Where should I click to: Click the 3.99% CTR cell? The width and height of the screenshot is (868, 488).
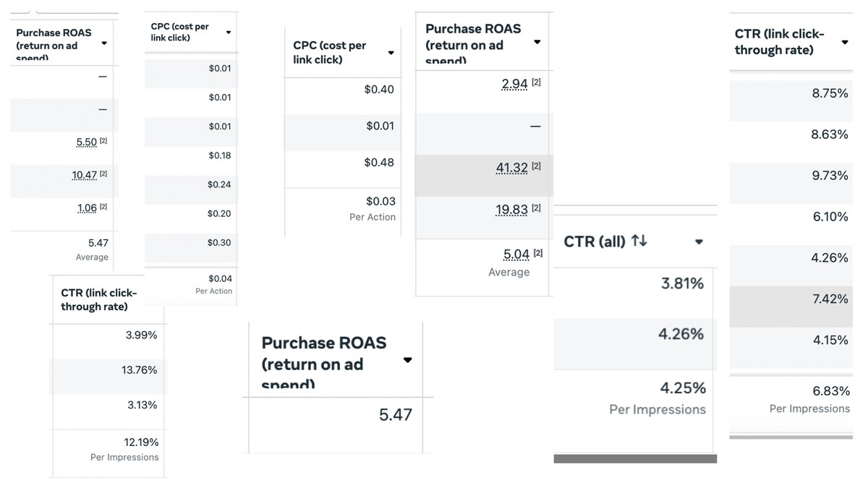[141, 335]
